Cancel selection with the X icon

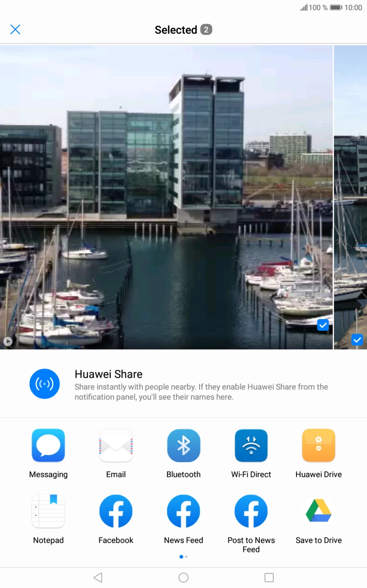pos(15,30)
